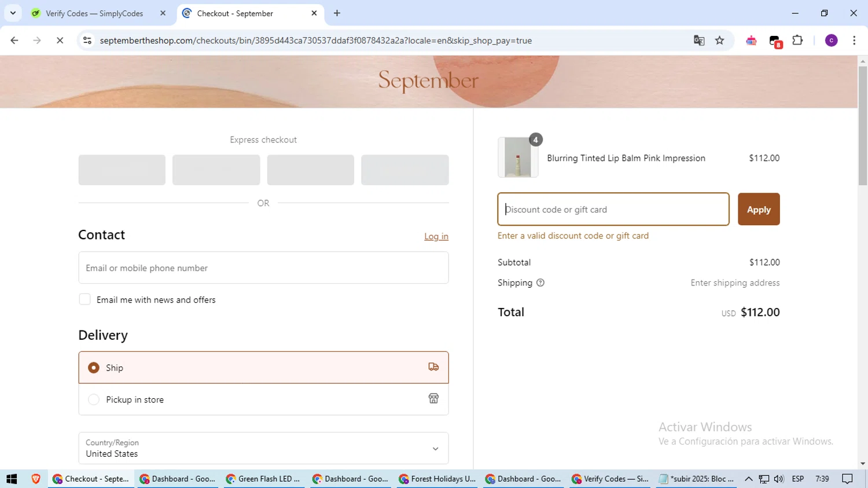Open the purple C profile avatar
The image size is (868, 488).
pos(832,41)
